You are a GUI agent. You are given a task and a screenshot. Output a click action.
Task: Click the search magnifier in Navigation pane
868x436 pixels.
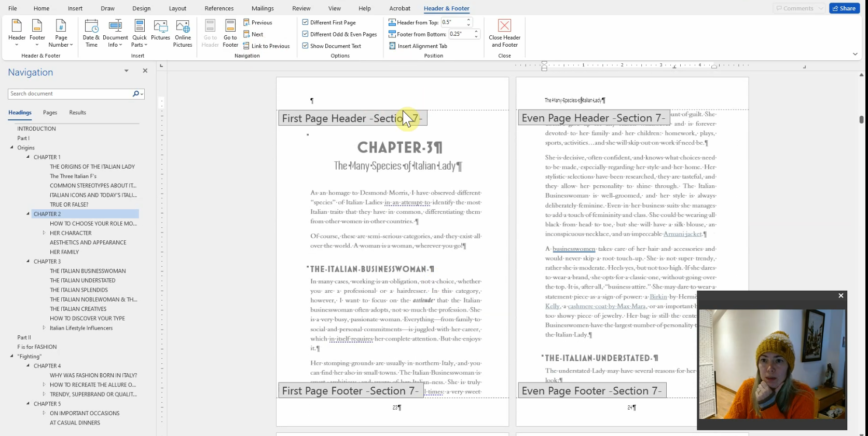tap(135, 93)
